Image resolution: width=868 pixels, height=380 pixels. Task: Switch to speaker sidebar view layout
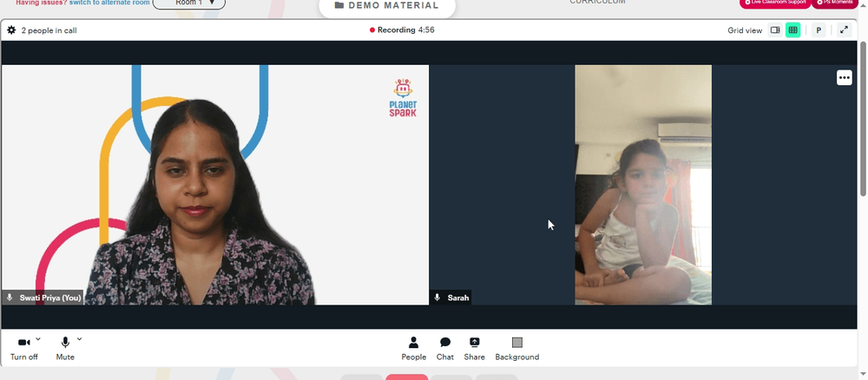(775, 29)
